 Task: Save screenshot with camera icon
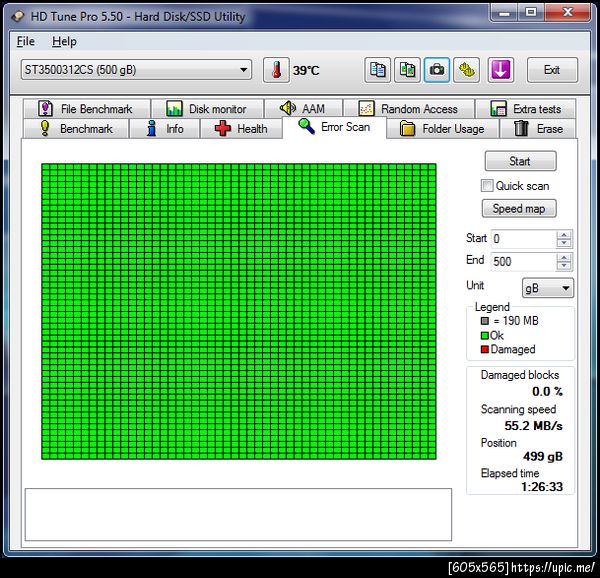point(437,70)
